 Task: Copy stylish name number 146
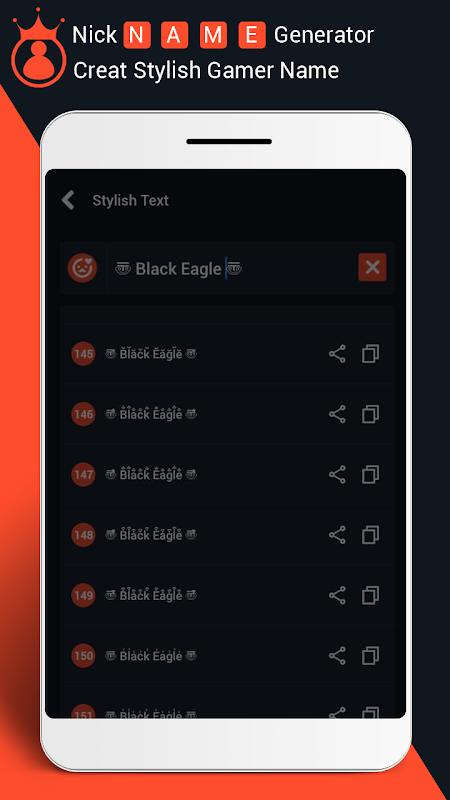(x=371, y=414)
